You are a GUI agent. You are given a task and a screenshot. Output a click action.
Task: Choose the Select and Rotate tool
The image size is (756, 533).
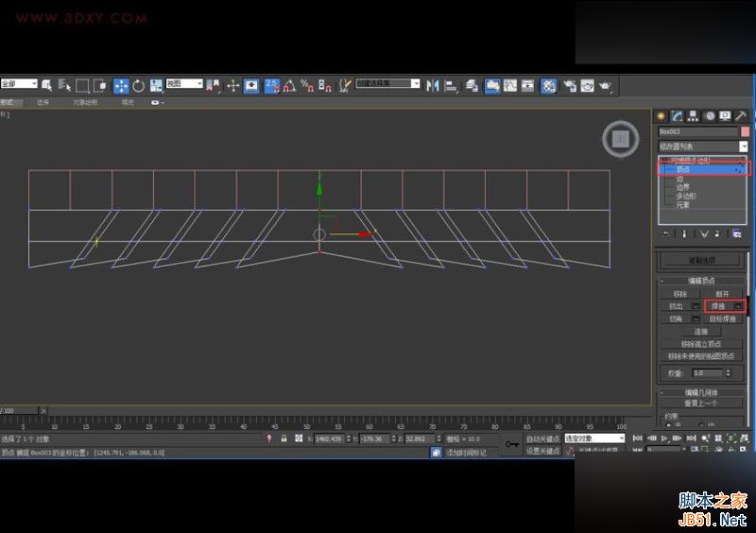139,85
